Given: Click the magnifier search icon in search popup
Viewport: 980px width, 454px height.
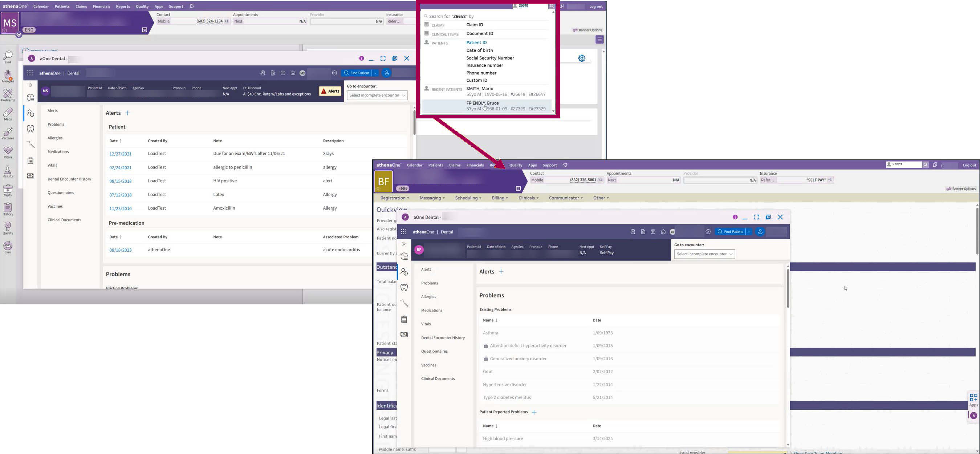Looking at the screenshot, I should click(x=552, y=6).
